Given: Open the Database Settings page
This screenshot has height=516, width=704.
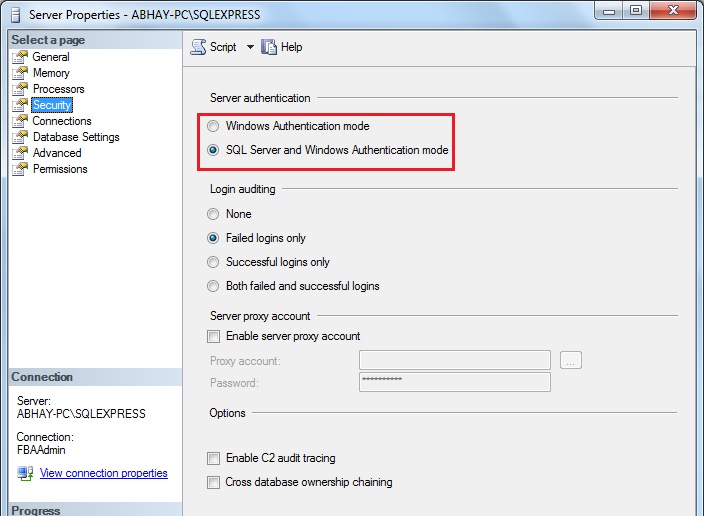Looking at the screenshot, I should tap(76, 137).
